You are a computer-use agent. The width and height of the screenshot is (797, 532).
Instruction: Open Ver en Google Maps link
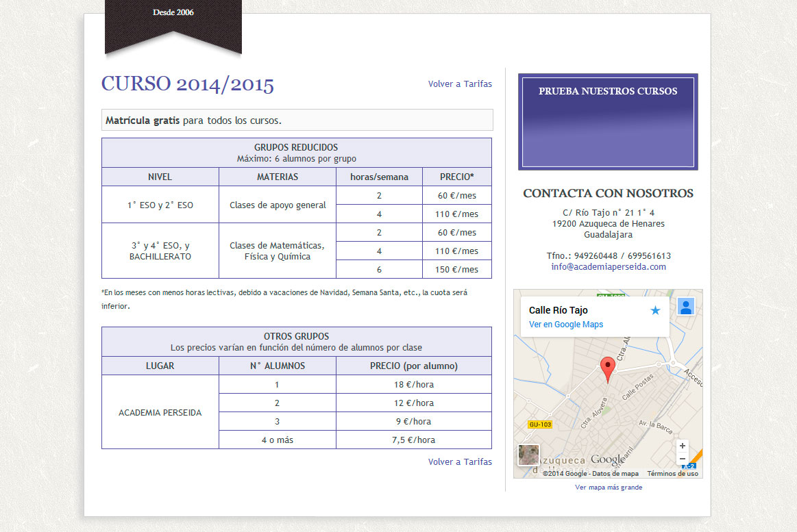pos(566,325)
